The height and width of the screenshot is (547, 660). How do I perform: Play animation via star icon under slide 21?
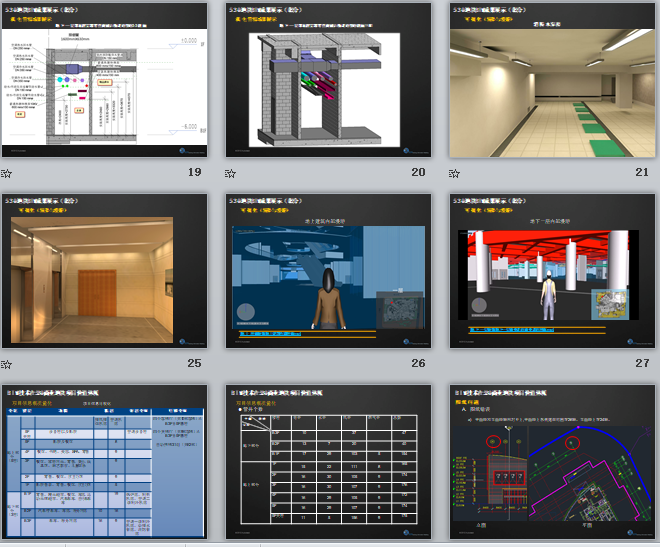tap(454, 173)
